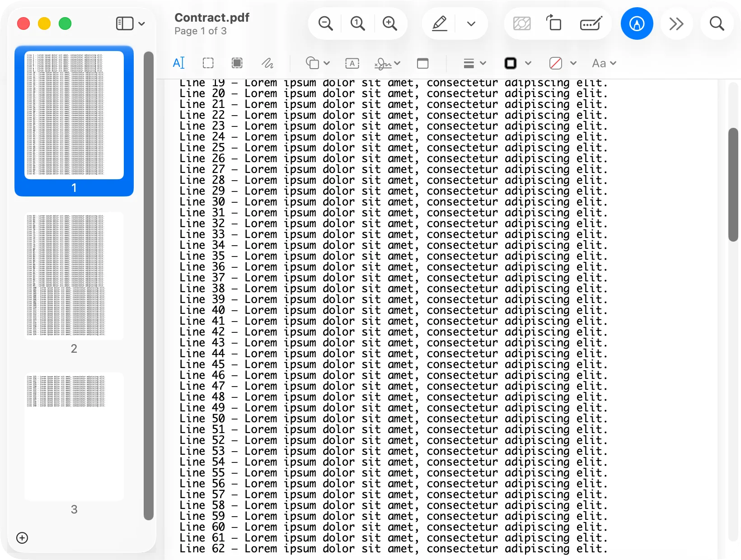The image size is (741, 560).
Task: Click the text 'Line 35'
Action: point(202,256)
